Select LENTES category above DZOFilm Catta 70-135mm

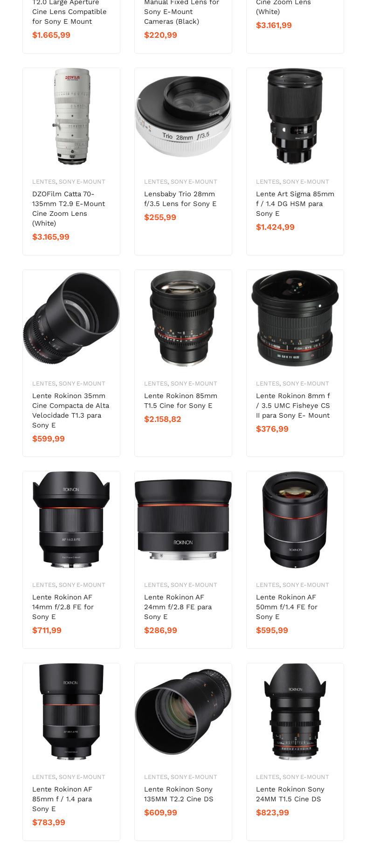(44, 182)
